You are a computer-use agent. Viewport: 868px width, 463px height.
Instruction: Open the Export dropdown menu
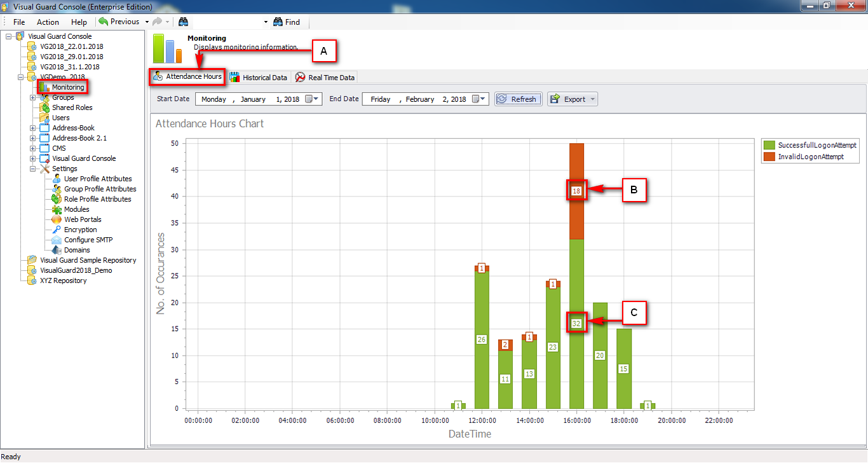click(x=573, y=99)
